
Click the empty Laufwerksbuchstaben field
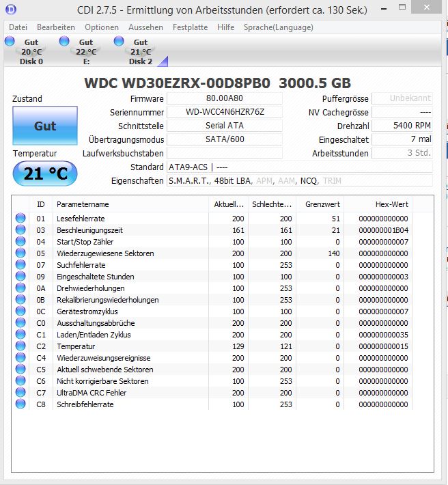(225, 153)
